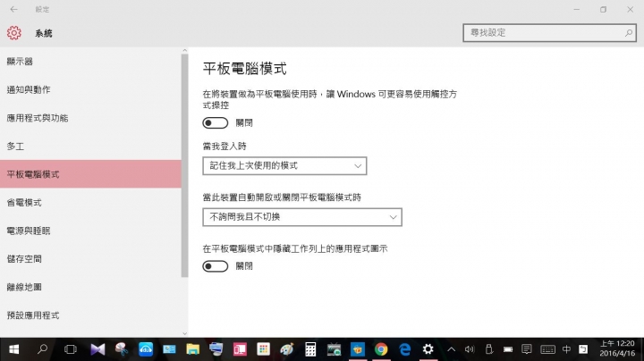Image resolution: width=644 pixels, height=361 pixels.
Task: Toggle the hide taskbar app icons switch
Action: [x=216, y=266]
